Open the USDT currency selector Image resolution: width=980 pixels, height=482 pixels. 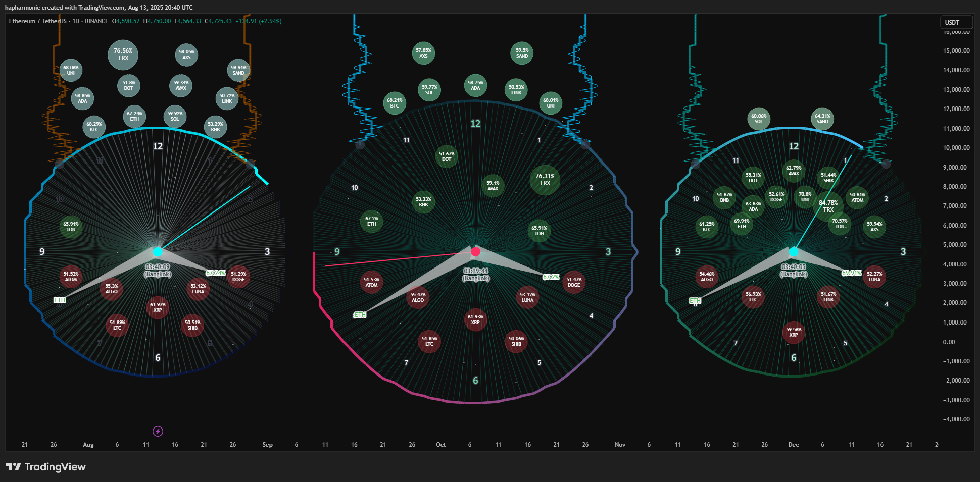[x=956, y=22]
